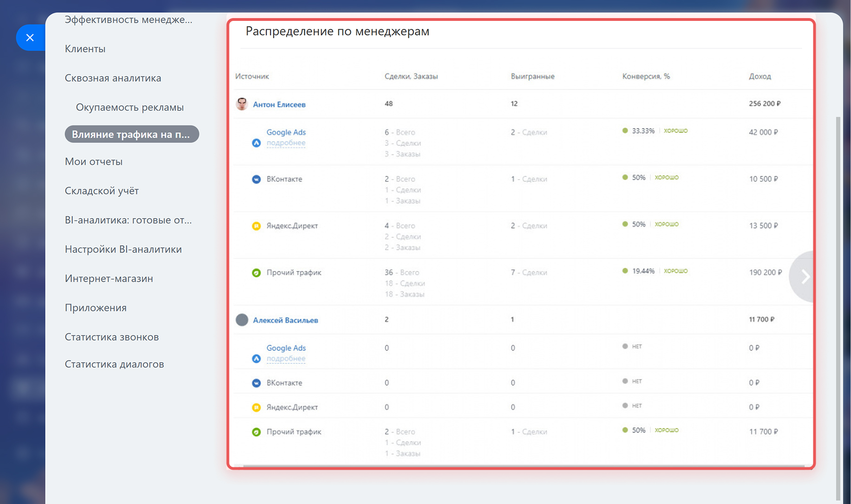This screenshot has width=851, height=504.
Task: Click Google Ads icon under Антон Елисеев
Action: [x=256, y=143]
